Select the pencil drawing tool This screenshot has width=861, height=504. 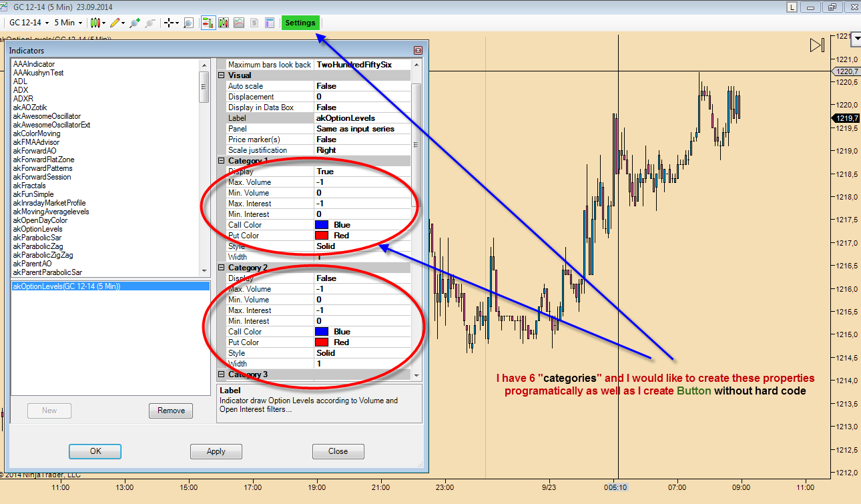pos(115,23)
